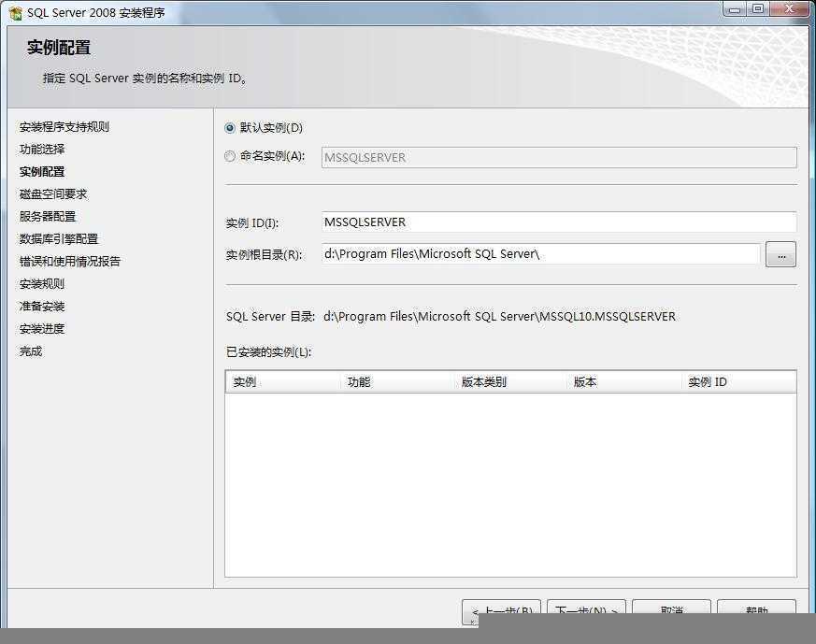Select the 错误和使用情况报告 step in sidebar

(70, 261)
